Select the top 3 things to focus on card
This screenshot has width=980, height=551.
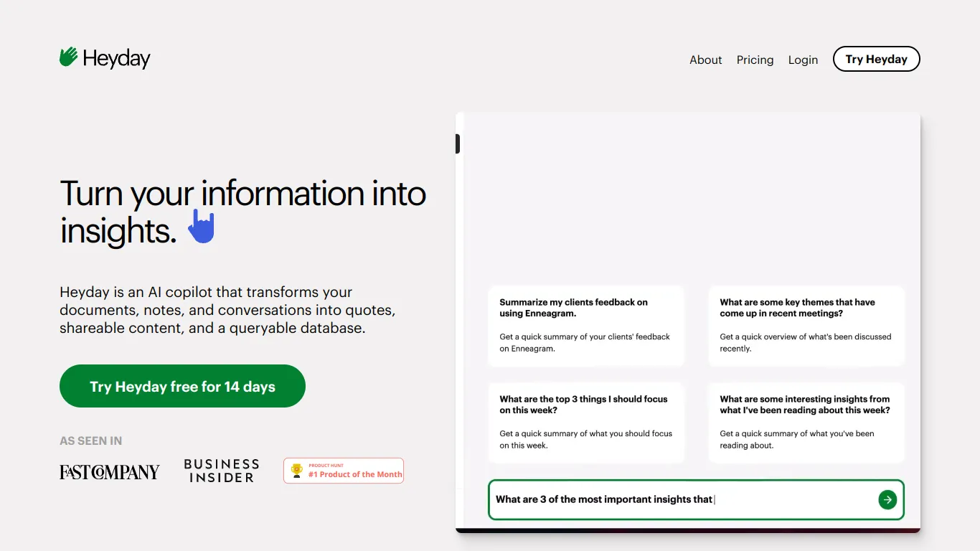pyautogui.click(x=585, y=422)
